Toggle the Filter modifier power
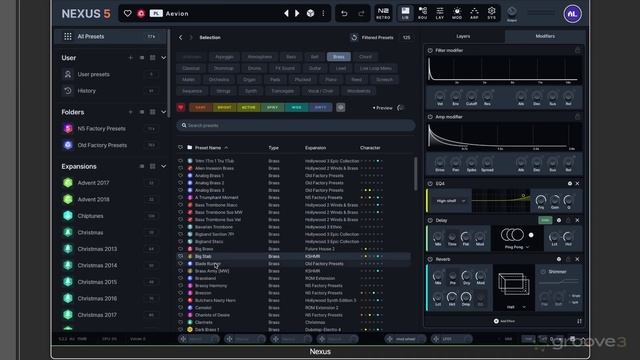 point(430,51)
